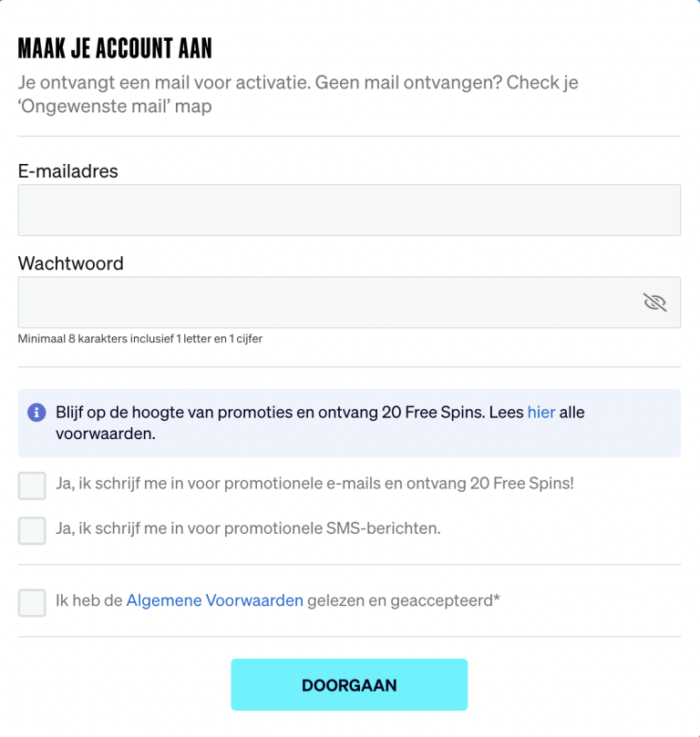Click the Wachtwoord field label
Image resolution: width=700 pixels, height=737 pixels.
coord(71,263)
